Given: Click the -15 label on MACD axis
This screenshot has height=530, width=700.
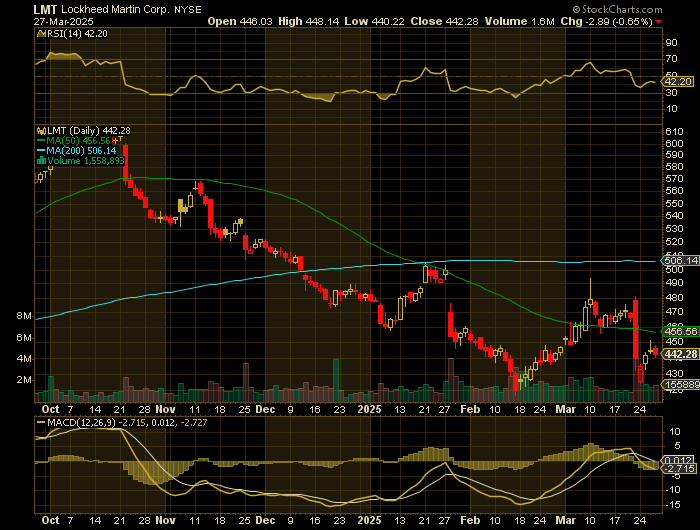Looking at the screenshot, I should click(674, 505).
